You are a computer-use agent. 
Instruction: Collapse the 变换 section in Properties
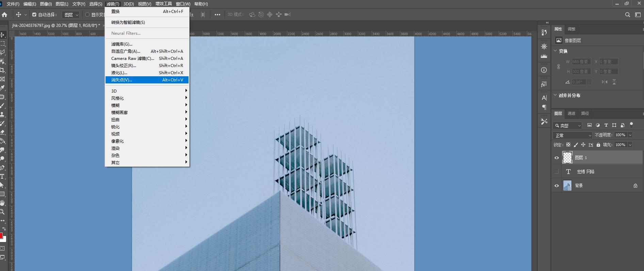[556, 51]
